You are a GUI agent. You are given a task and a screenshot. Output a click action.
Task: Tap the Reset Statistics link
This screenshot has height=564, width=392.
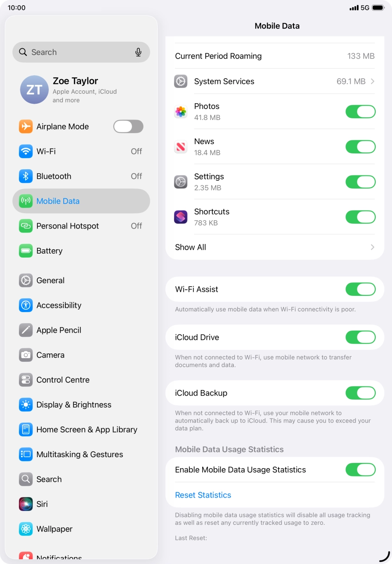203,495
